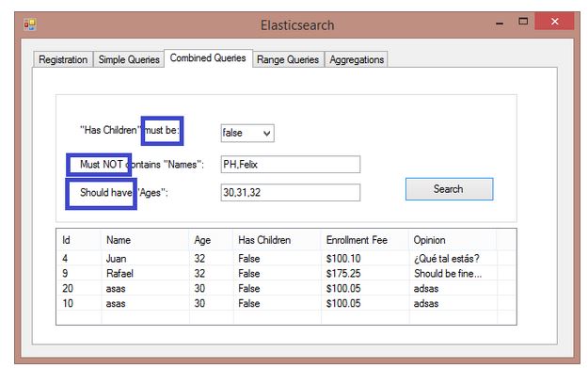Image resolution: width=588 pixels, height=368 pixels.
Task: Click the Enrollment Fee column header
Action: coord(365,240)
